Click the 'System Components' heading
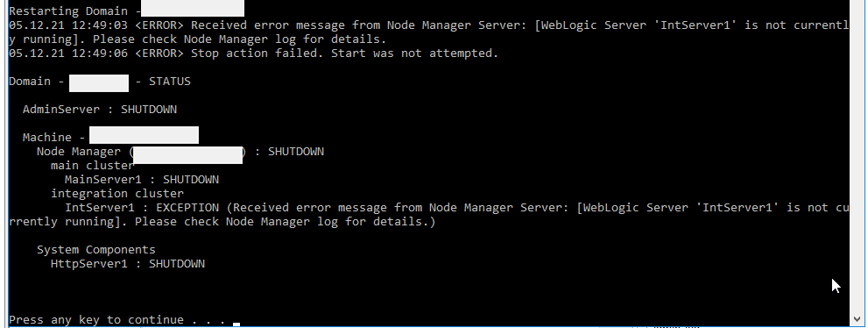The width and height of the screenshot is (868, 328). pyautogui.click(x=96, y=249)
